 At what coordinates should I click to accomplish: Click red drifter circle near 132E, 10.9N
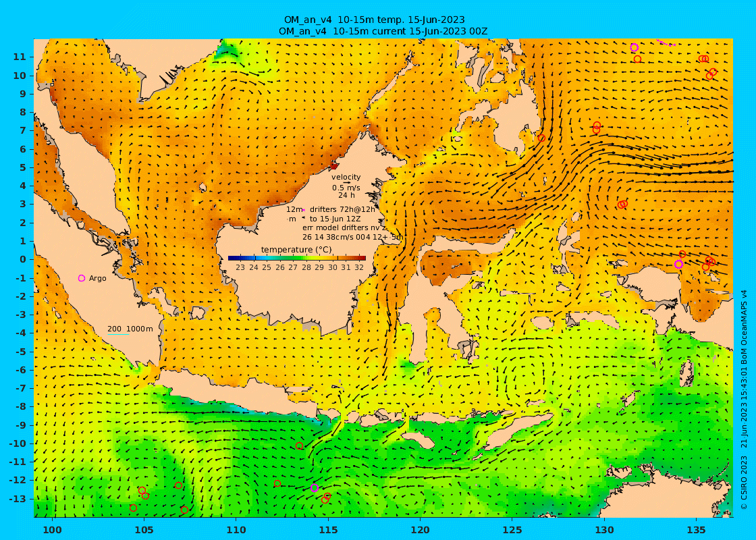(x=637, y=59)
